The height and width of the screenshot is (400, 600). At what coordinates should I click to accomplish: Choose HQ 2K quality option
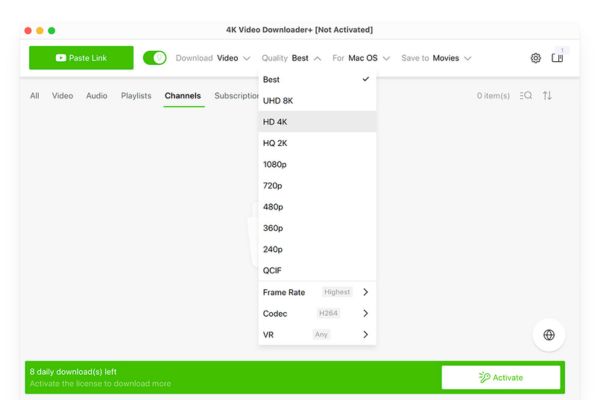pos(317,143)
